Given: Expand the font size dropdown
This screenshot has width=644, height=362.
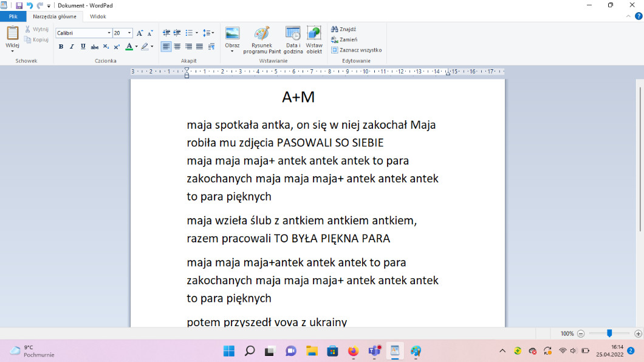Looking at the screenshot, I should pos(129,33).
